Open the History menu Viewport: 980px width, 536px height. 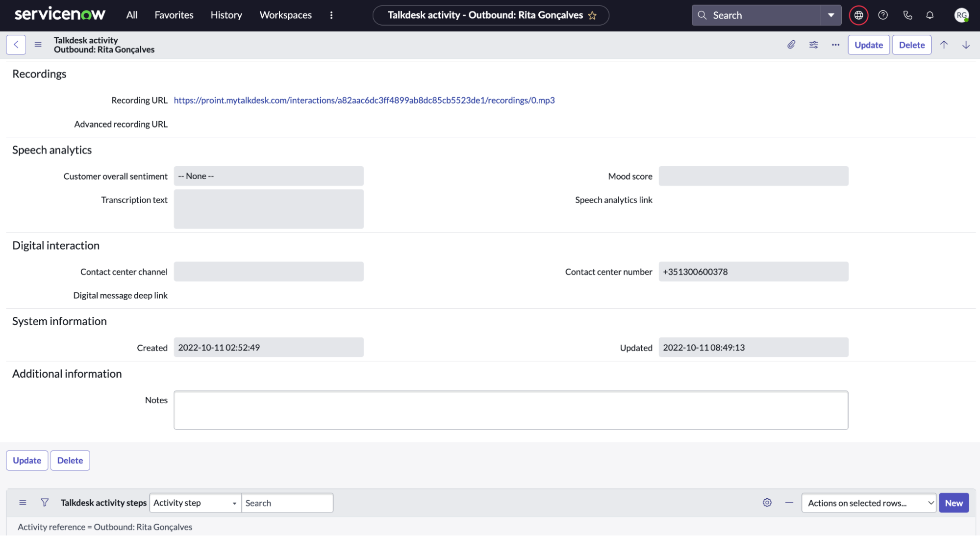tap(226, 15)
